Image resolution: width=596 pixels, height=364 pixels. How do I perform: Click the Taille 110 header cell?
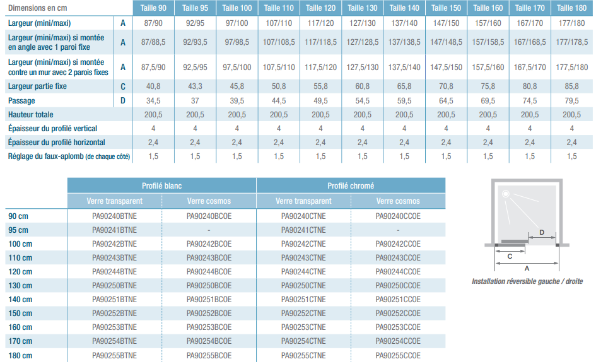click(279, 8)
